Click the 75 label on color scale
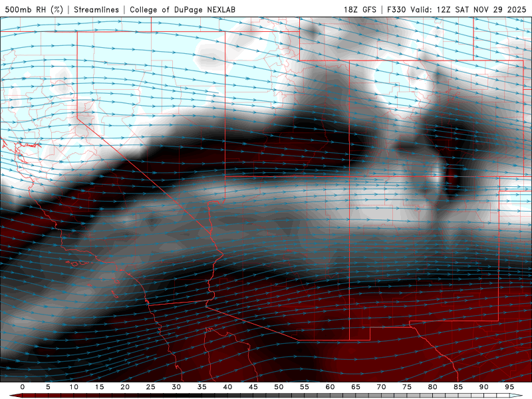Image resolution: width=532 pixels, height=399 pixels. (x=407, y=387)
